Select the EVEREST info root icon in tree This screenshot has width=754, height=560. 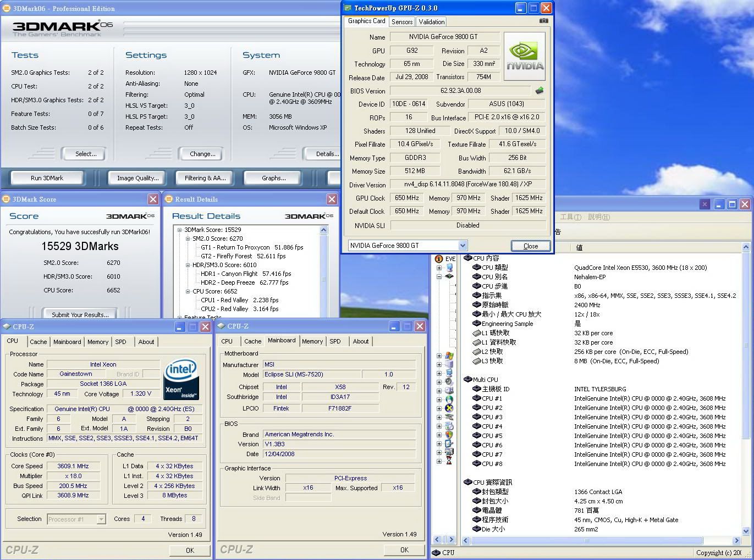tap(439, 259)
